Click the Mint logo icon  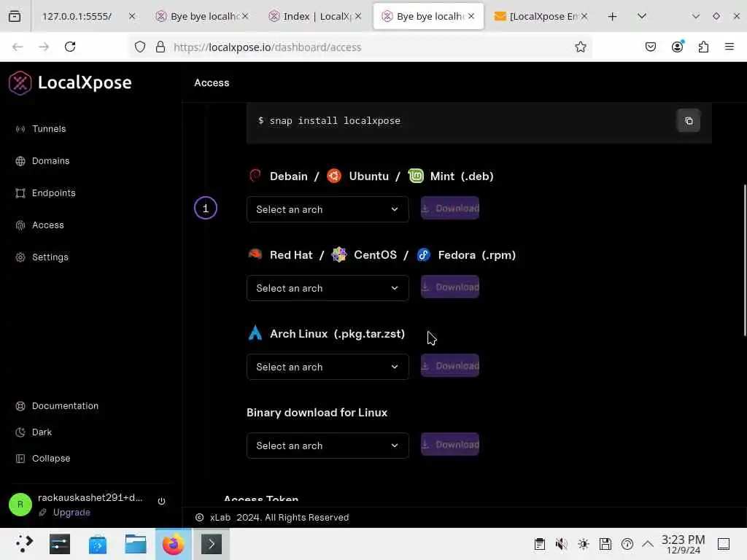coord(416,176)
